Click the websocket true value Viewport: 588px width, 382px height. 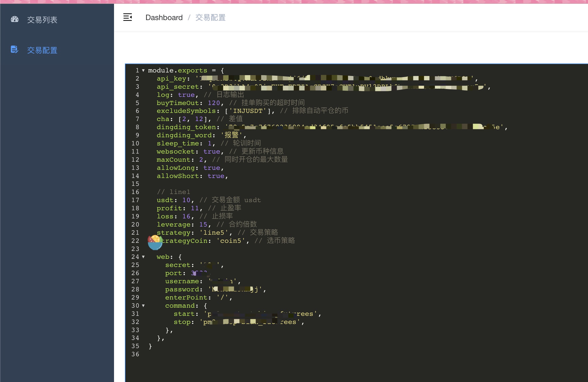[x=211, y=152]
